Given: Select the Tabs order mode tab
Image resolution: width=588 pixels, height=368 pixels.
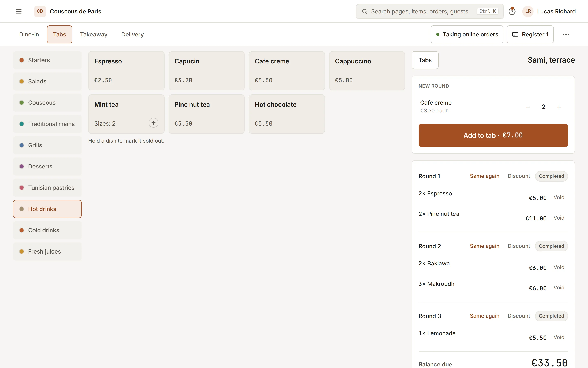Looking at the screenshot, I should pos(60,34).
